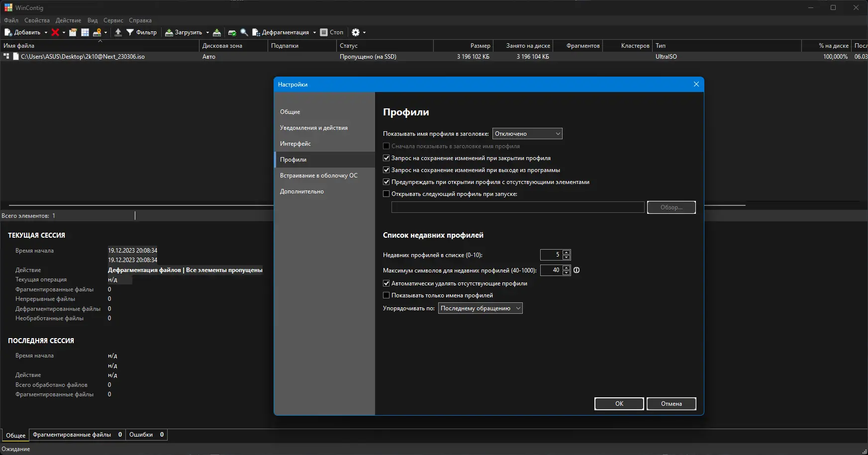Uncheck save prompt when closing profile
This screenshot has width=868, height=455.
(386, 158)
